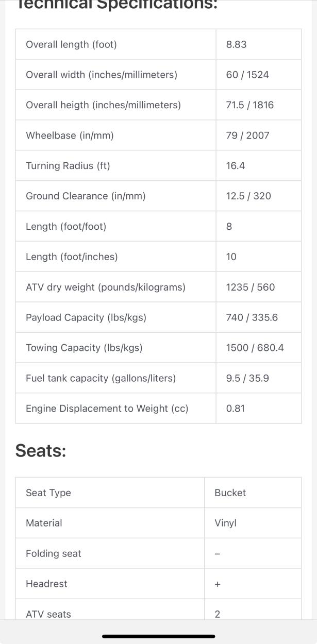Tap the Material value Vinyl
The width and height of the screenshot is (317, 644).
pyautogui.click(x=225, y=523)
